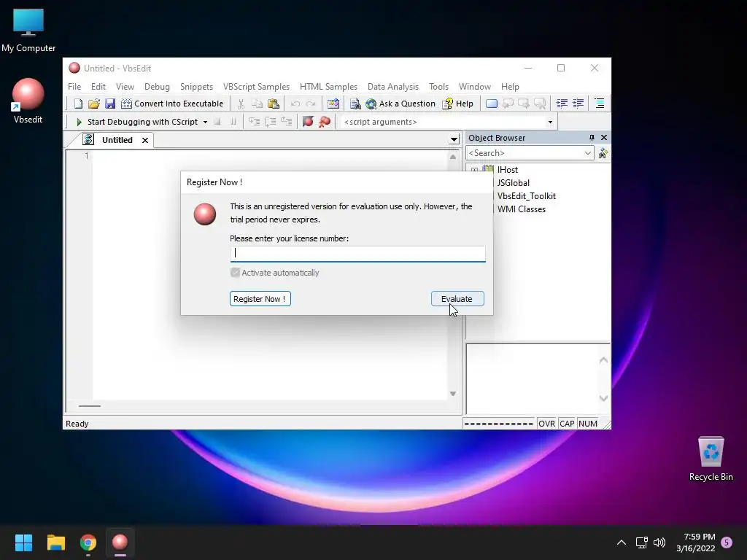
Task: Close the Untitled tab with X
Action: 145,140
